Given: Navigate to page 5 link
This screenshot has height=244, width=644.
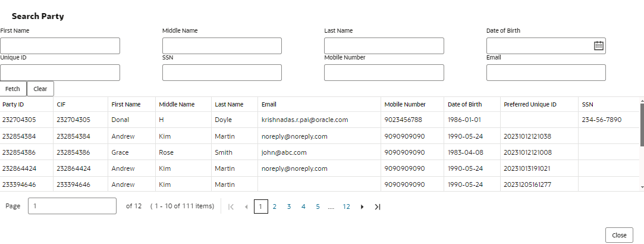Looking at the screenshot, I should (x=318, y=207).
